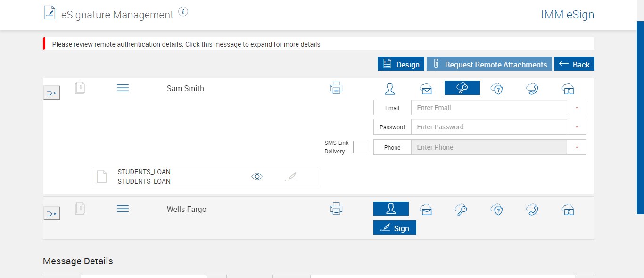
Task: Choose Sam Smith's security question shield icon
Action: 497,88
